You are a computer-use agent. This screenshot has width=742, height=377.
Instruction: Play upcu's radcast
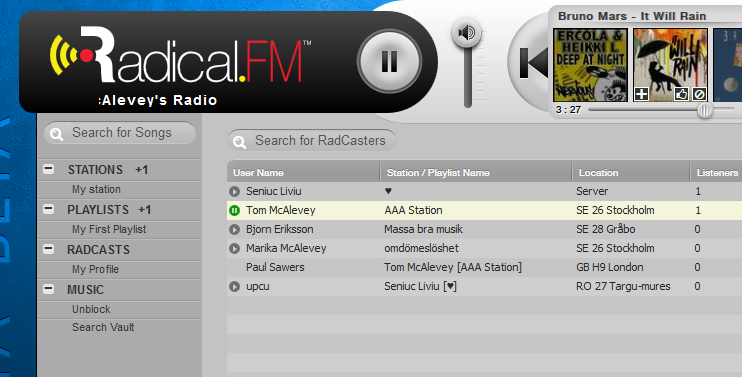[x=234, y=286]
